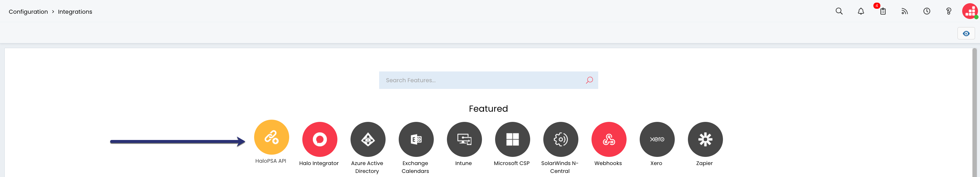Viewport: 980px width, 177px height.
Task: Open the Microsoft CSP integration icon
Action: (x=512, y=139)
